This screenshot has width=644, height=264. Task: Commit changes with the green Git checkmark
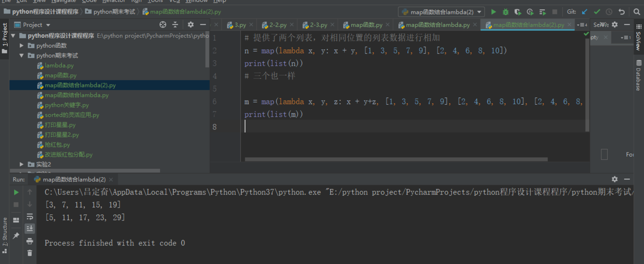(x=597, y=11)
